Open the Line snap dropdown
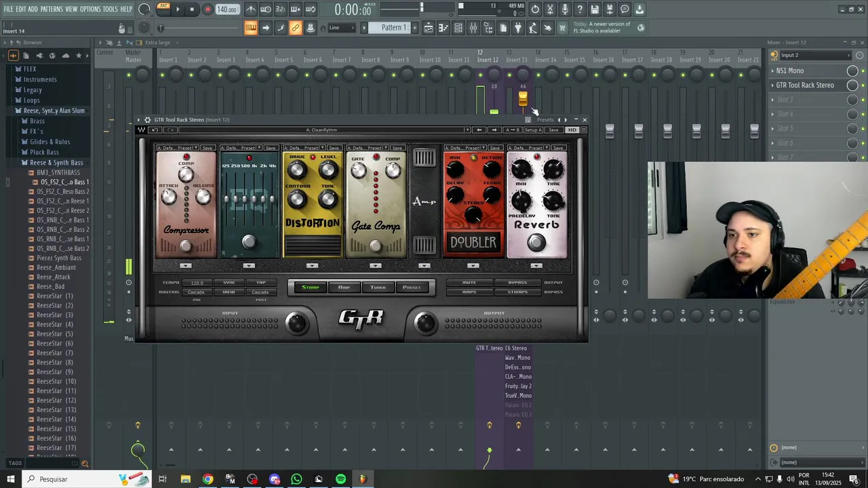Image resolution: width=868 pixels, height=488 pixels. (341, 28)
